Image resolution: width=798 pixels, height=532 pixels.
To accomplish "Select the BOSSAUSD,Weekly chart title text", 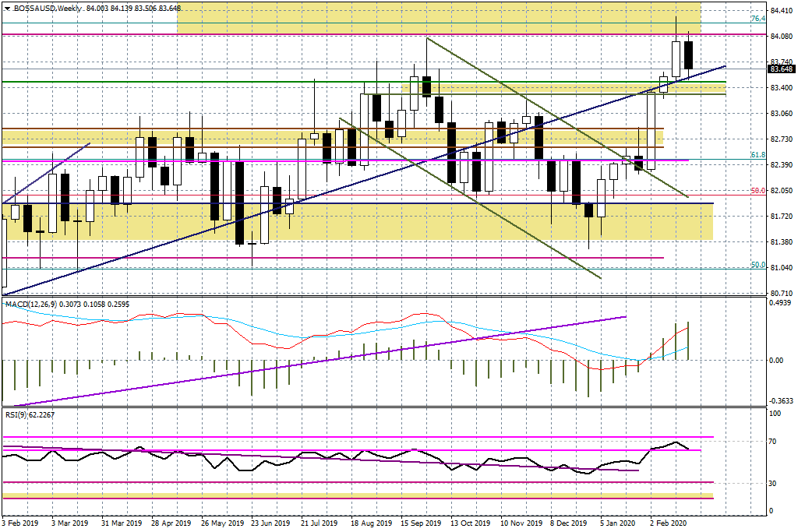I will click(x=47, y=9).
